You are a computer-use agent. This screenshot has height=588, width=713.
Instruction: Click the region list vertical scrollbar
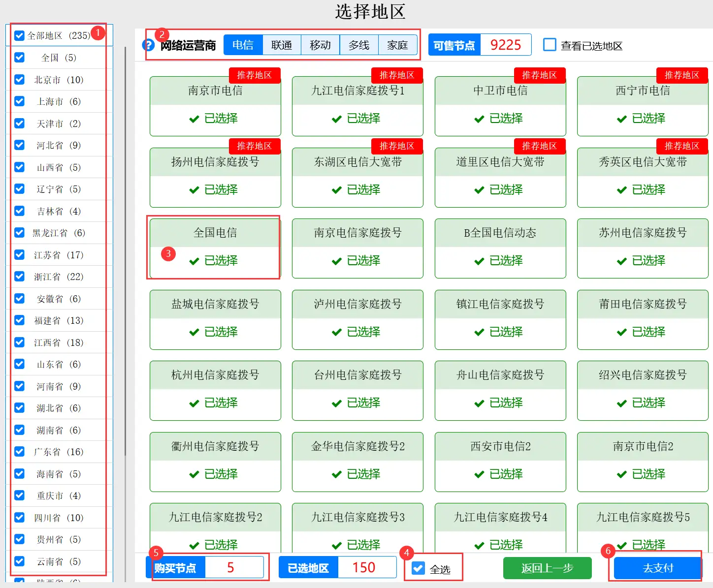click(x=125, y=246)
